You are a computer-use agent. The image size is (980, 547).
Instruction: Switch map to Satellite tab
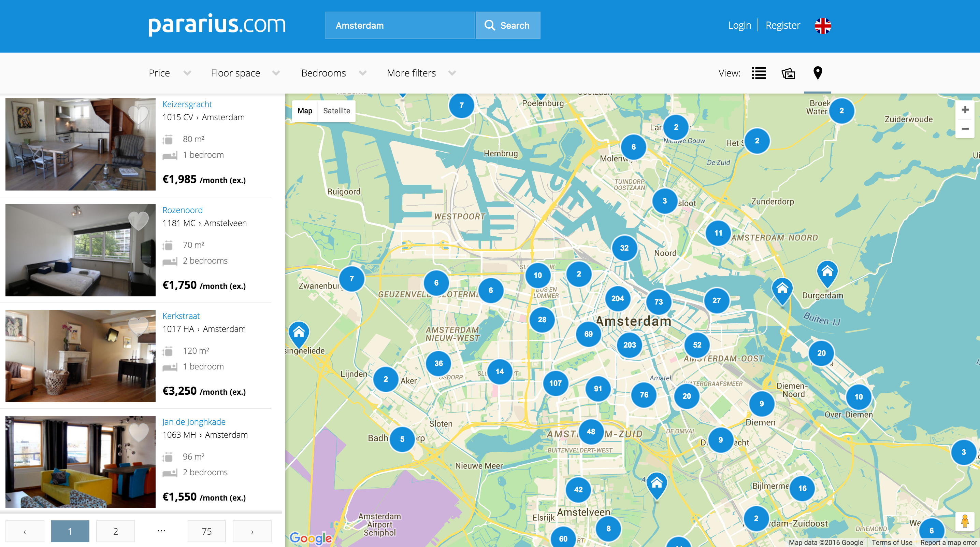[336, 111]
